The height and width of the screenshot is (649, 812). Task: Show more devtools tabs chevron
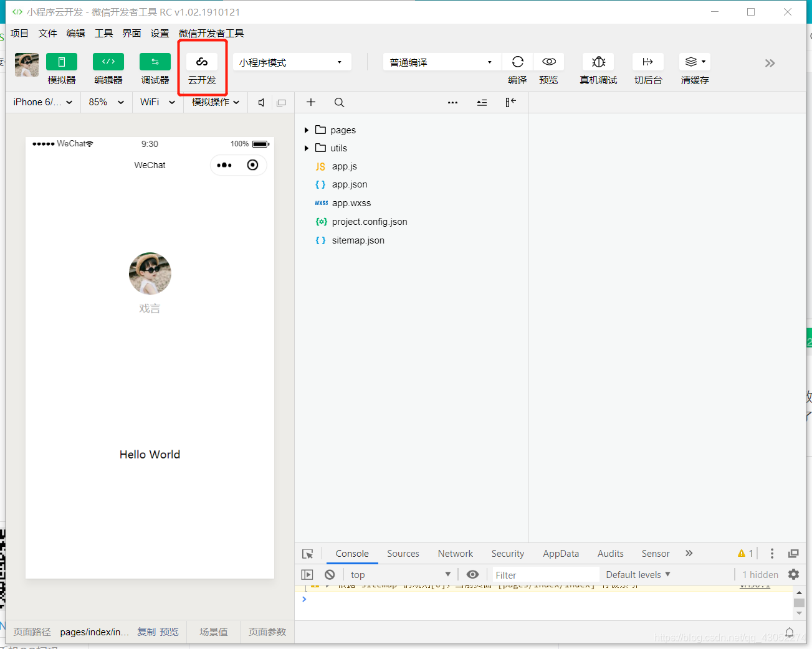689,553
